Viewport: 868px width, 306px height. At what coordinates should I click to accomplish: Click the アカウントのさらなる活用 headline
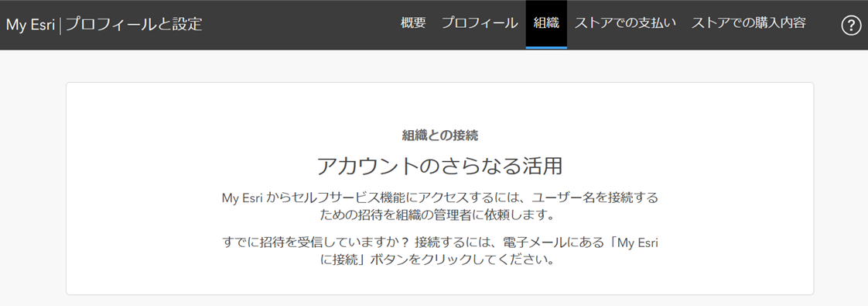pos(439,166)
